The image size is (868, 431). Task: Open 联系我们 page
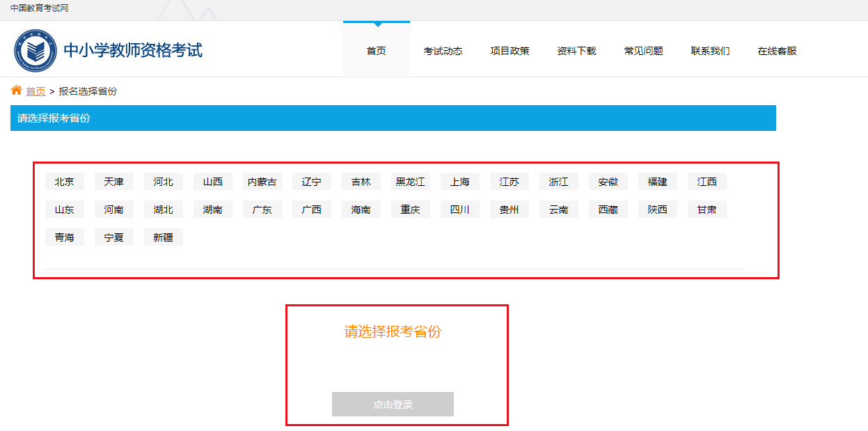pos(710,51)
